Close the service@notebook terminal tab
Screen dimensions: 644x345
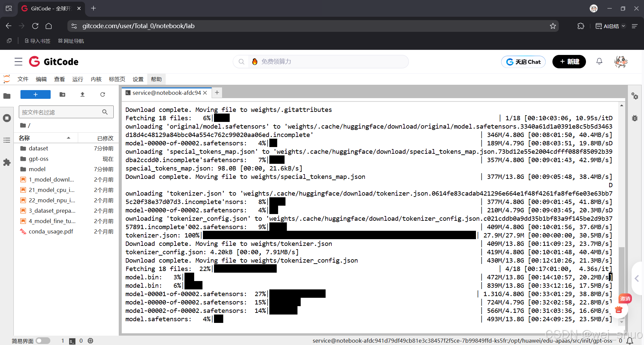[205, 93]
